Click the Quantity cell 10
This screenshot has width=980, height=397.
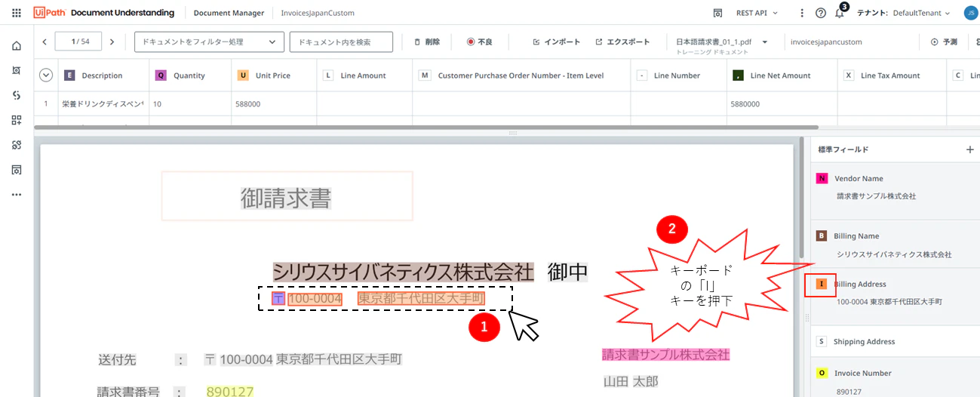(190, 104)
